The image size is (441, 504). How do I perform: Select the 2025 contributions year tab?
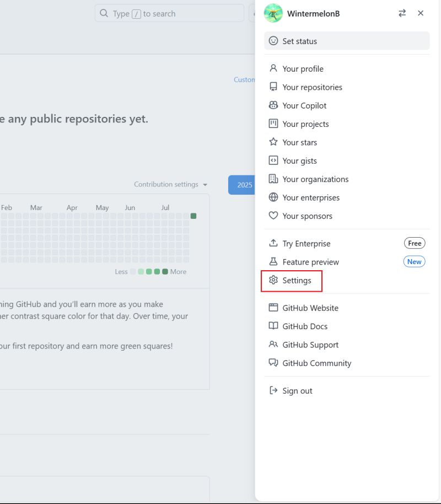(244, 185)
